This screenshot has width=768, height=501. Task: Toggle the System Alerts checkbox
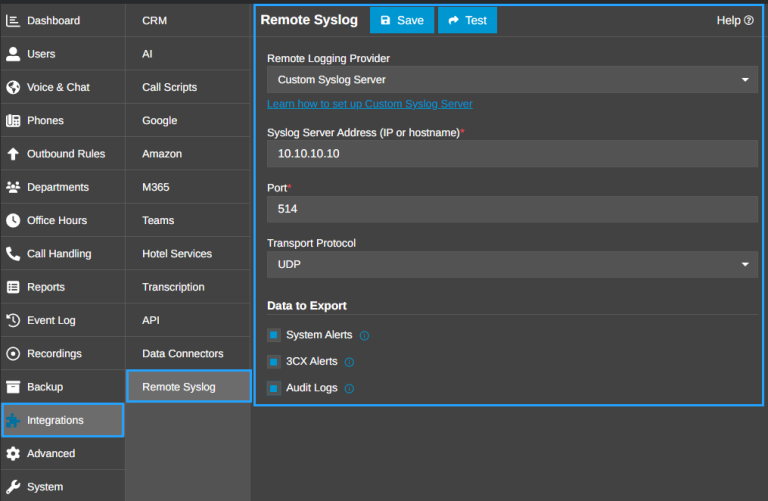[x=274, y=335]
